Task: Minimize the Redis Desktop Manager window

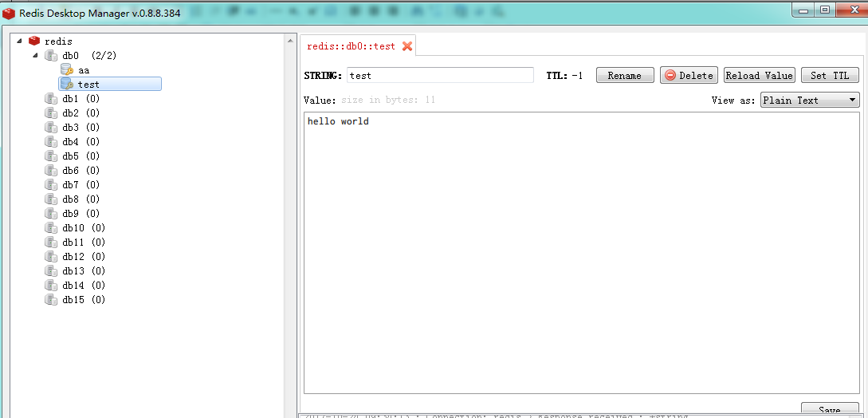Action: (x=803, y=10)
